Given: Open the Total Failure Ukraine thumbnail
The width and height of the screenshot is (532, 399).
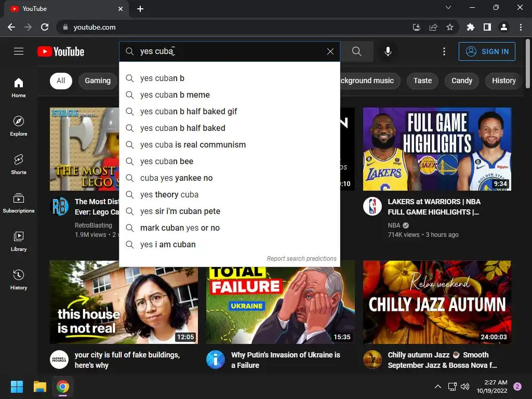Looking at the screenshot, I should pos(280,305).
